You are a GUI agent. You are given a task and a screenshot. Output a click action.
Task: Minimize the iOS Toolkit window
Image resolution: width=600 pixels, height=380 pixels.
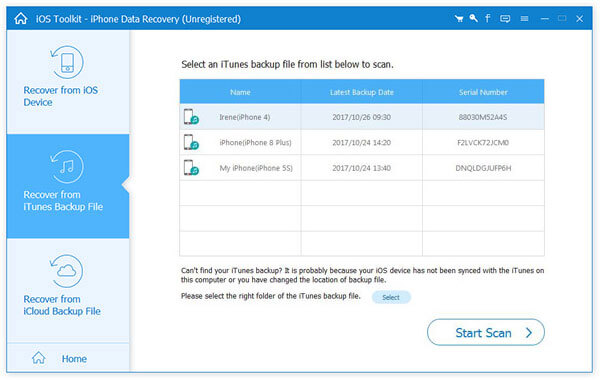pyautogui.click(x=545, y=18)
